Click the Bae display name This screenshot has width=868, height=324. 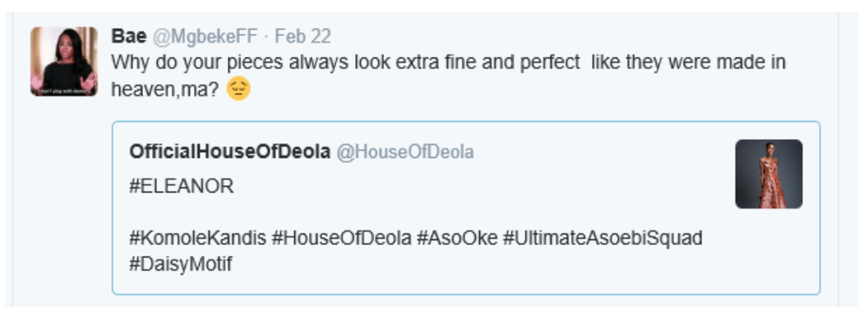pos(128,36)
